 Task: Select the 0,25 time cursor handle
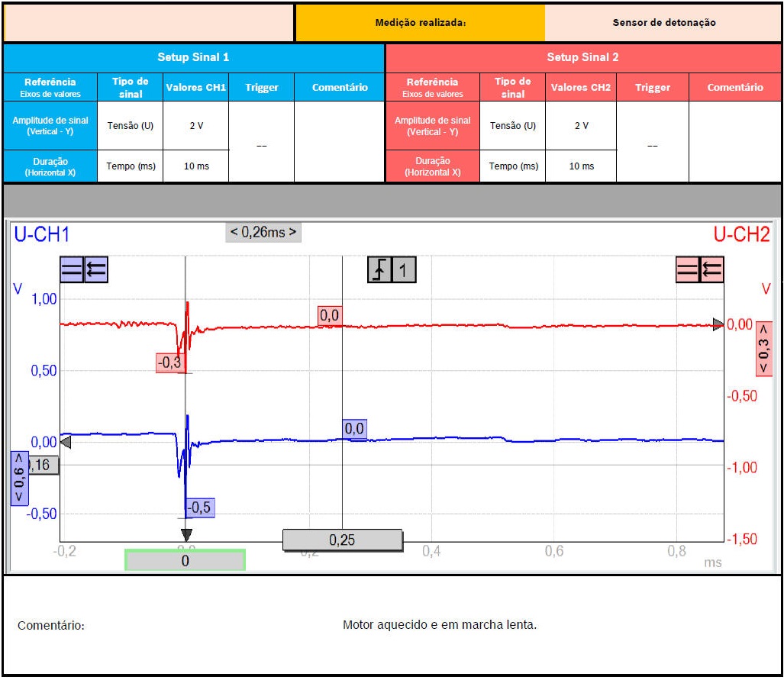(x=342, y=540)
